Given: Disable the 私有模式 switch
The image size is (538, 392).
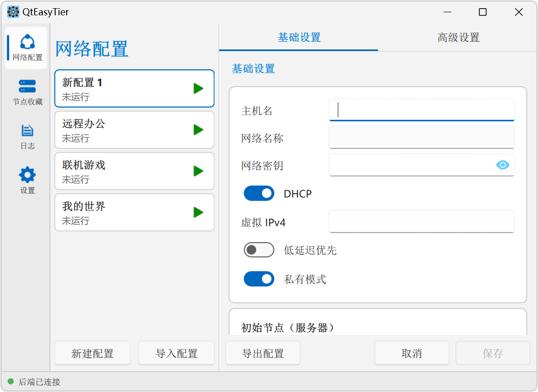Looking at the screenshot, I should (x=259, y=279).
